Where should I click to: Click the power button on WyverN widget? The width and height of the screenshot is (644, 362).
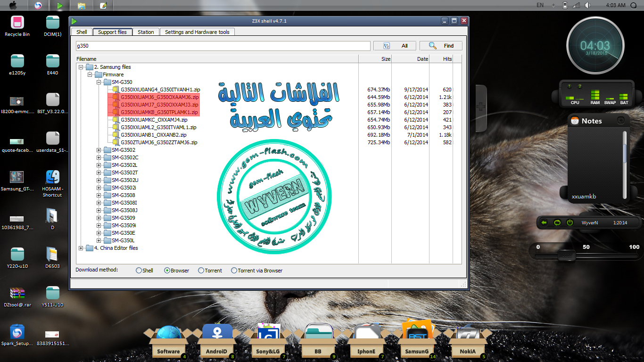(x=570, y=222)
